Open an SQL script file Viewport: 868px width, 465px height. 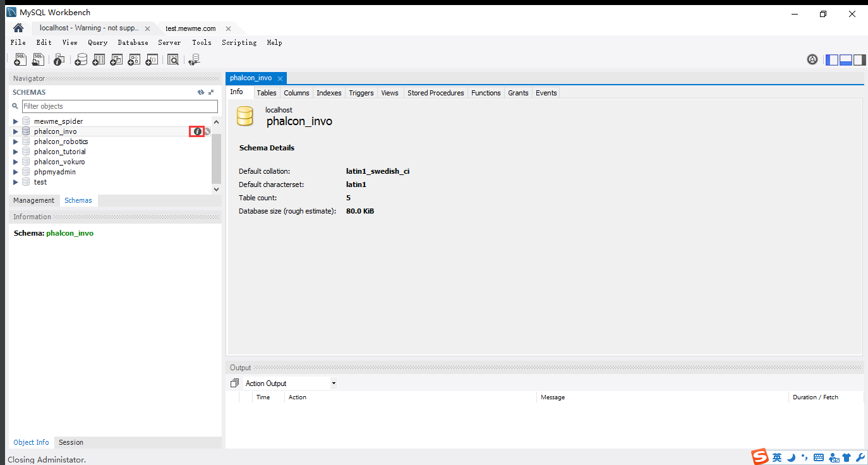(39, 59)
